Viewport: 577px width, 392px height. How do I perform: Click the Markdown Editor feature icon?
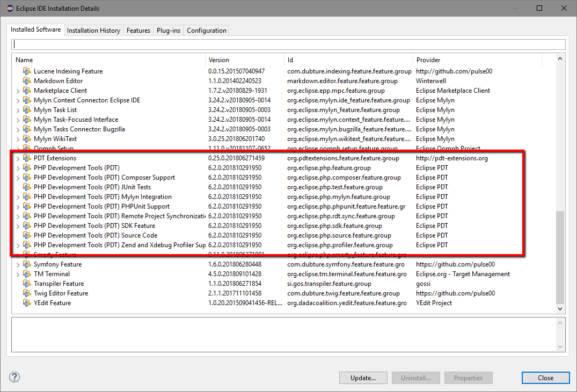click(x=27, y=81)
